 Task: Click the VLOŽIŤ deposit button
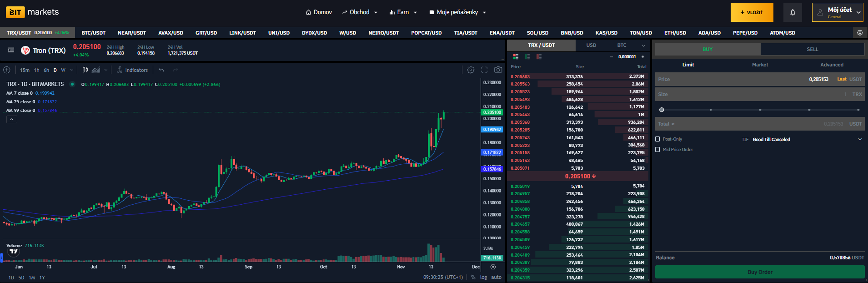752,12
